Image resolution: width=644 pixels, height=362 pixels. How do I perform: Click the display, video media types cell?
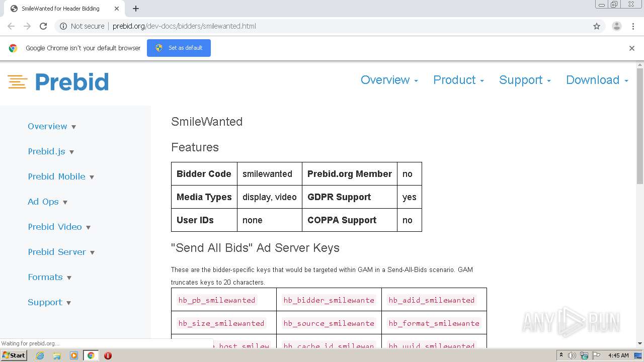[270, 197]
